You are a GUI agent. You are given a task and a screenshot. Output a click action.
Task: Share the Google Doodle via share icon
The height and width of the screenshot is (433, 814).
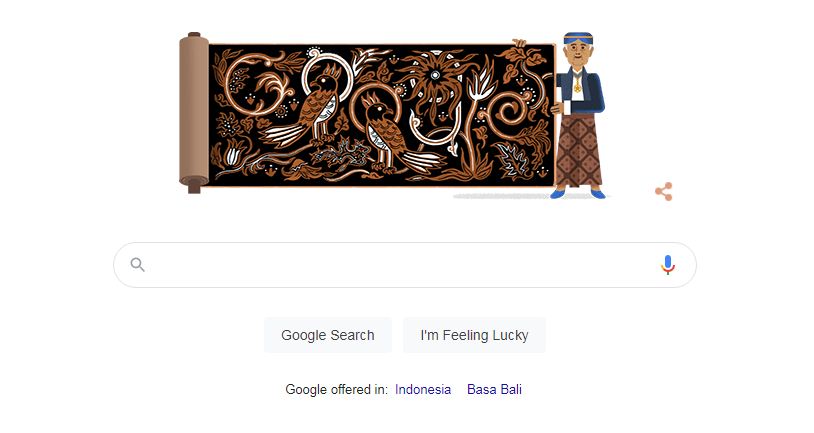click(664, 192)
